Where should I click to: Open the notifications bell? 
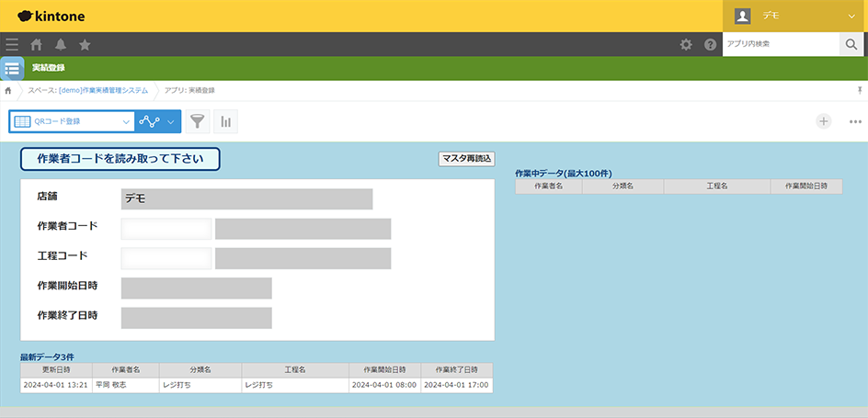click(x=61, y=44)
